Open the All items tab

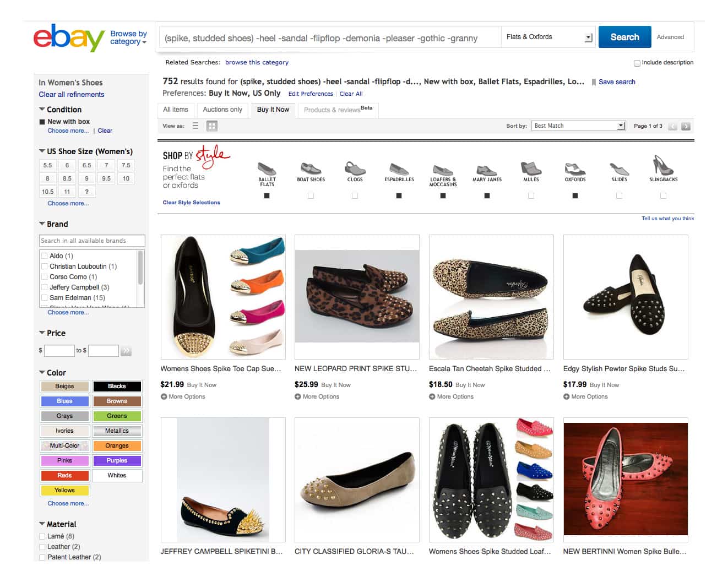click(176, 110)
